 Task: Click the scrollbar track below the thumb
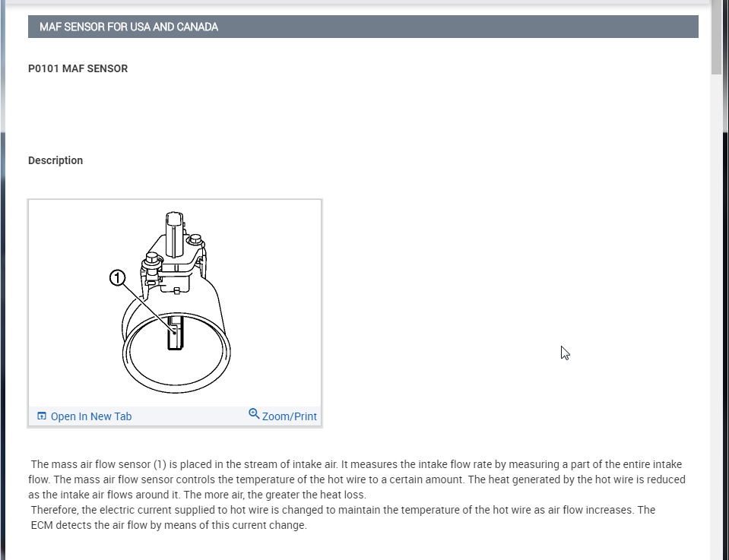point(716,316)
